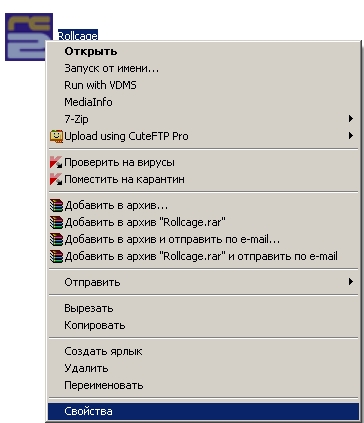Click the Kaspersky icon beside Проверить на вирусы
Screen dimensions: 364x423
[56, 163]
